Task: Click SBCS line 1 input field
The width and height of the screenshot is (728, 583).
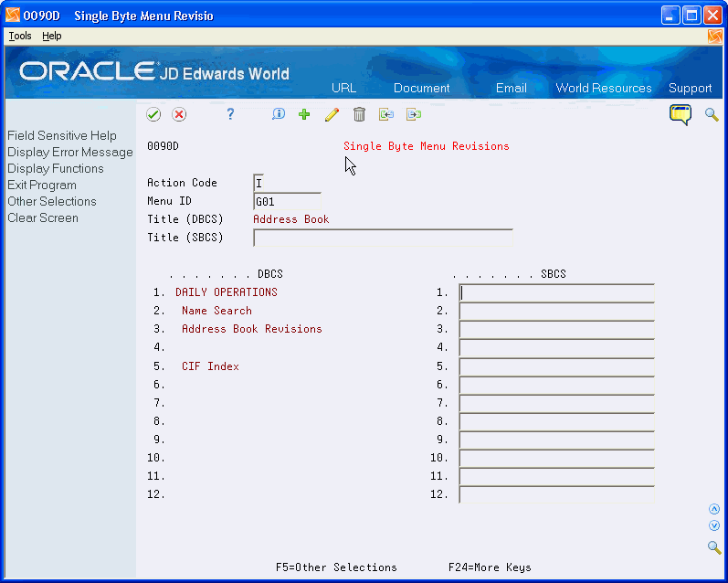Action: coord(556,293)
